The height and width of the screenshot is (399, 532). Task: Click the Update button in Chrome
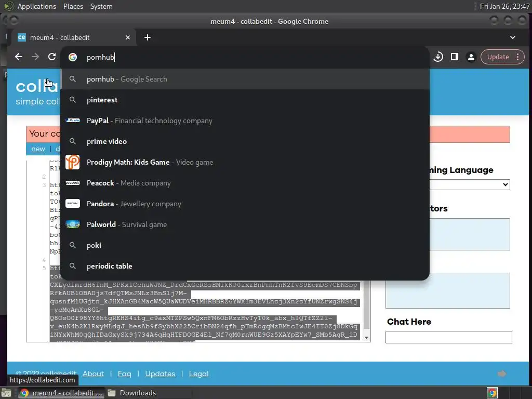point(498,57)
